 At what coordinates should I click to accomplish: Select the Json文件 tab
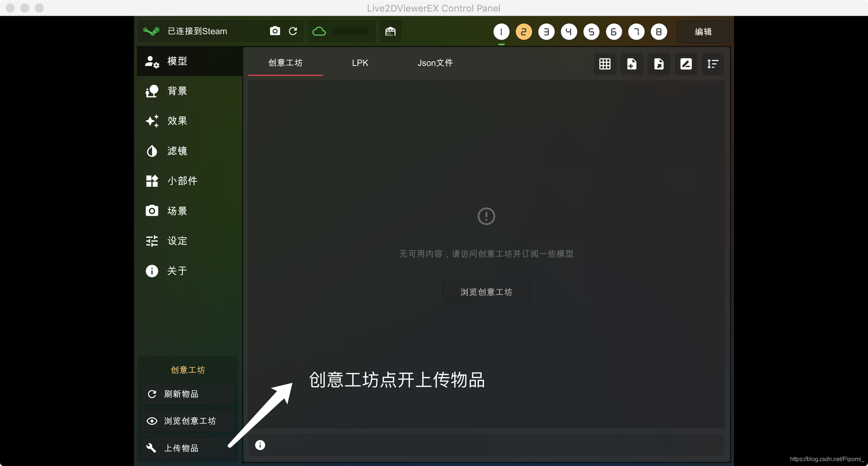(x=435, y=63)
